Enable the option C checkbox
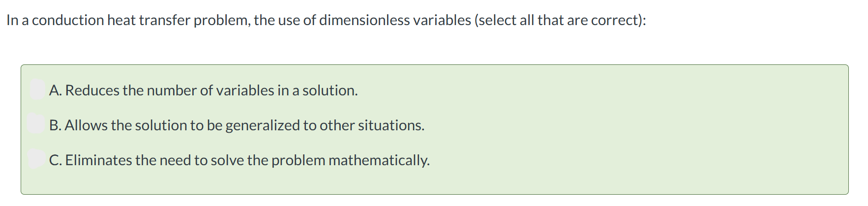Screen dimensions: 868x206 pos(36,159)
